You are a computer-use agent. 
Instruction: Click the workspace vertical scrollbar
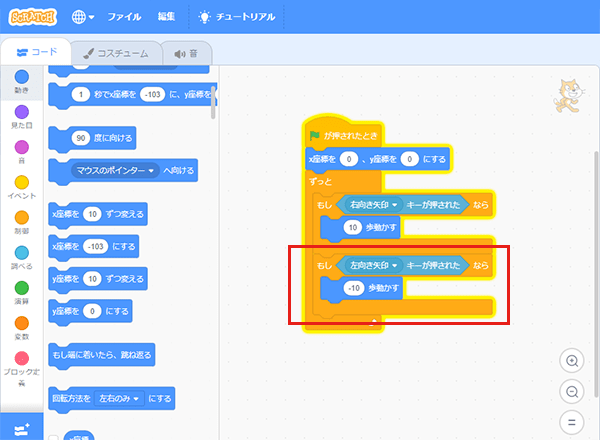596,274
